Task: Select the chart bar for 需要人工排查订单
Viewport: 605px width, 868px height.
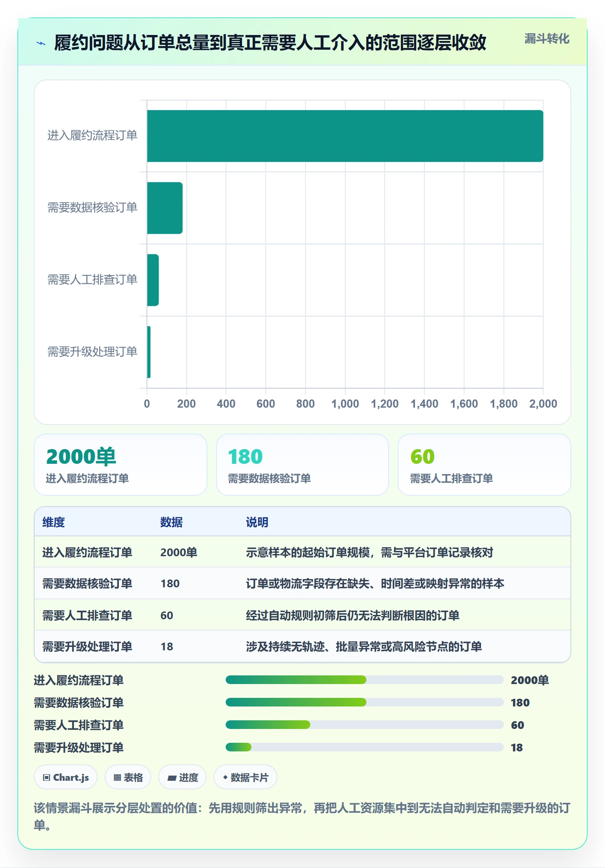Action: pos(153,280)
